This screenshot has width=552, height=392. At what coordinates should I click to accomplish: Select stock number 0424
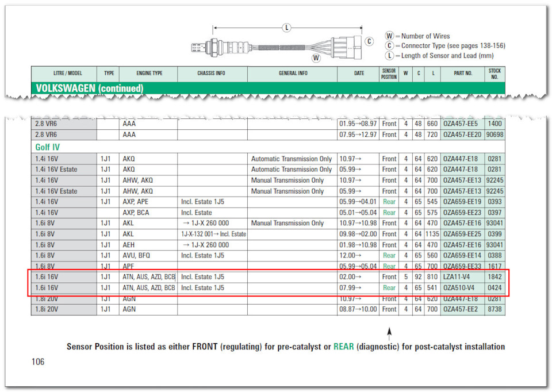click(494, 288)
